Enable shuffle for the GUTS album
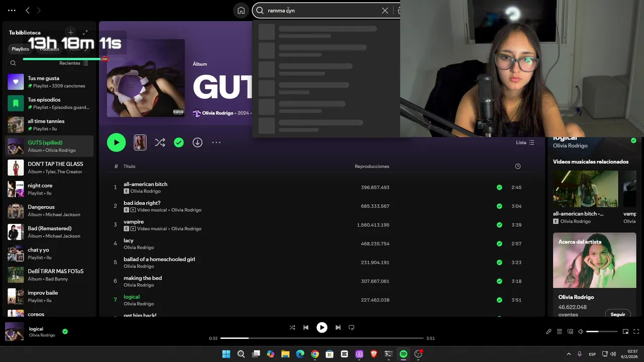Screen dimensions: 644x362 (160, 142)
